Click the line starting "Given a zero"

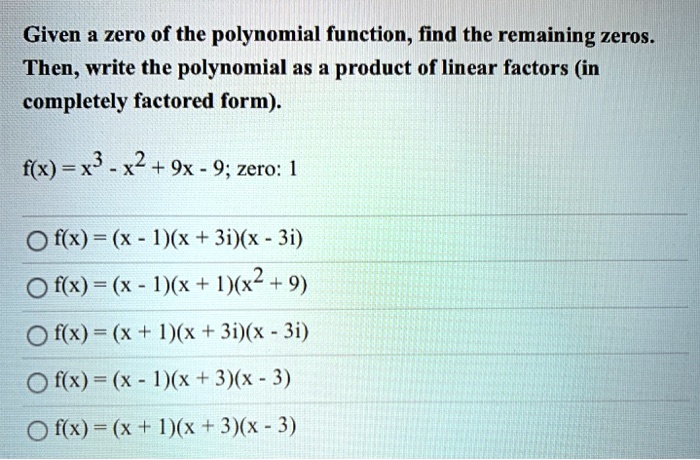(339, 36)
